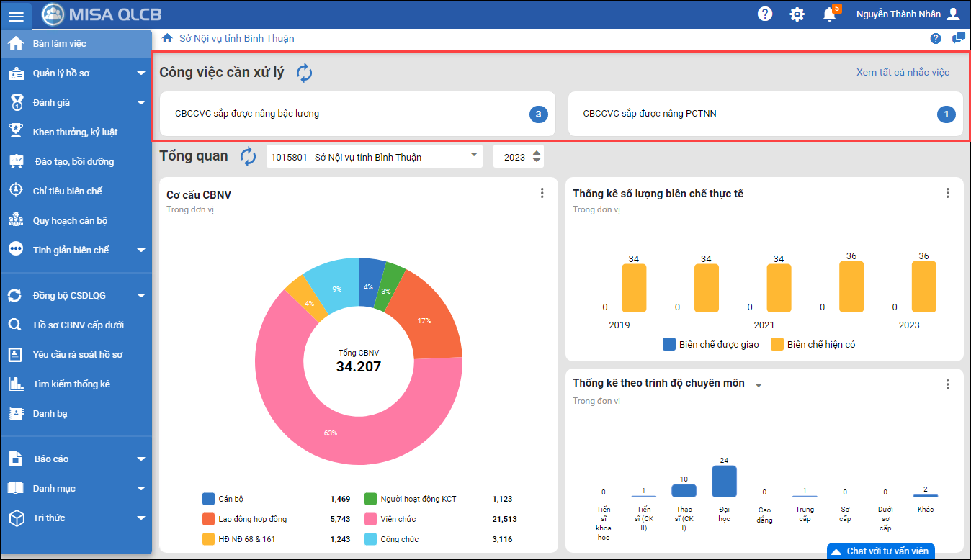Image resolution: width=971 pixels, height=560 pixels.
Task: Refresh the Công việc cần xử lý list
Action: pos(304,73)
